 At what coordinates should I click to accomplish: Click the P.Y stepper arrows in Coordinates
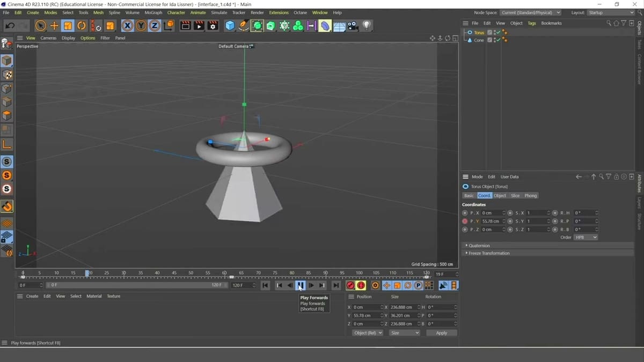click(x=503, y=221)
